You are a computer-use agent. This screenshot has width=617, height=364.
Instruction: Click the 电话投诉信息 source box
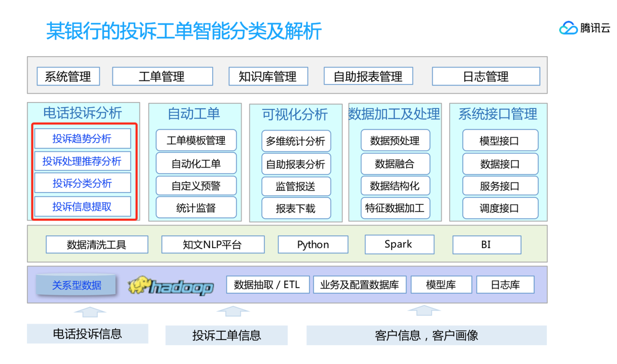[x=88, y=334]
